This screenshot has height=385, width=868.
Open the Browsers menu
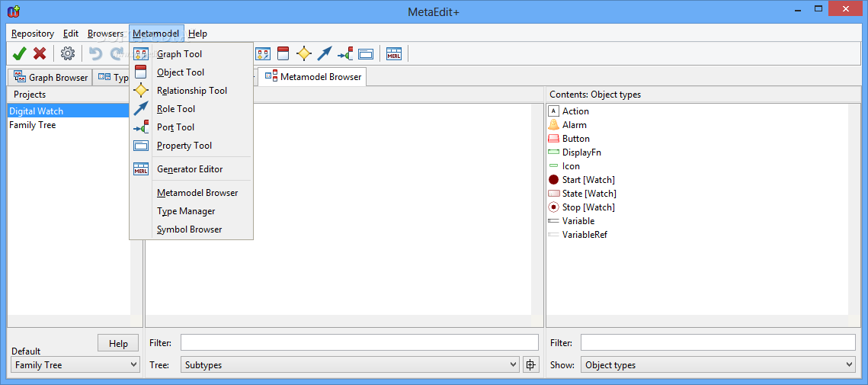pos(105,34)
